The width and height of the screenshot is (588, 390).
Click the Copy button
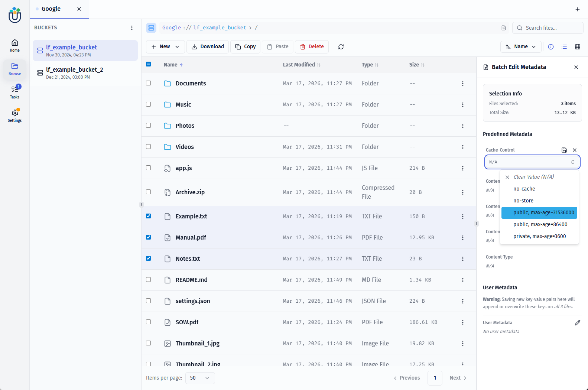click(x=246, y=47)
